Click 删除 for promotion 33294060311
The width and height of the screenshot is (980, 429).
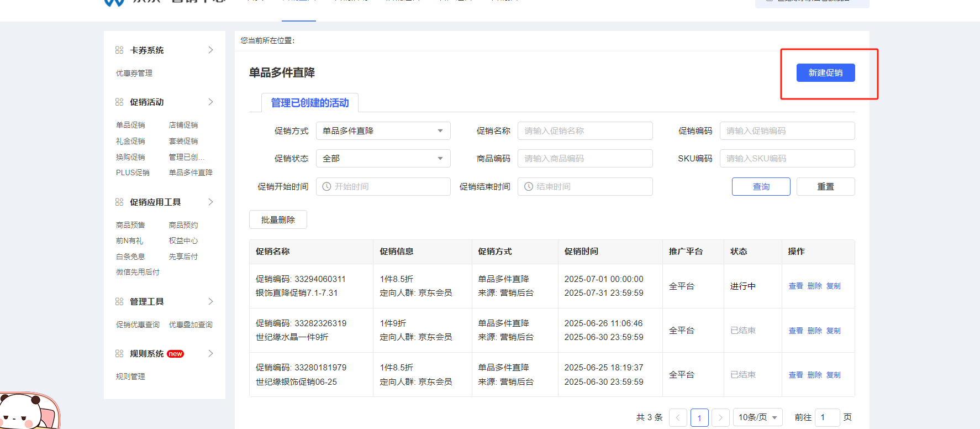tap(814, 286)
